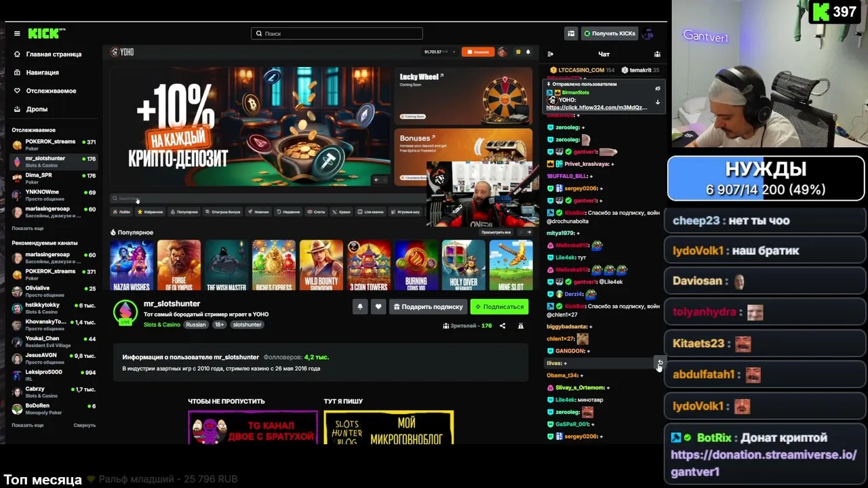Open Youkai_Chan recommended channel
Screen dimensions: 868x488
pyautogui.click(x=54, y=341)
